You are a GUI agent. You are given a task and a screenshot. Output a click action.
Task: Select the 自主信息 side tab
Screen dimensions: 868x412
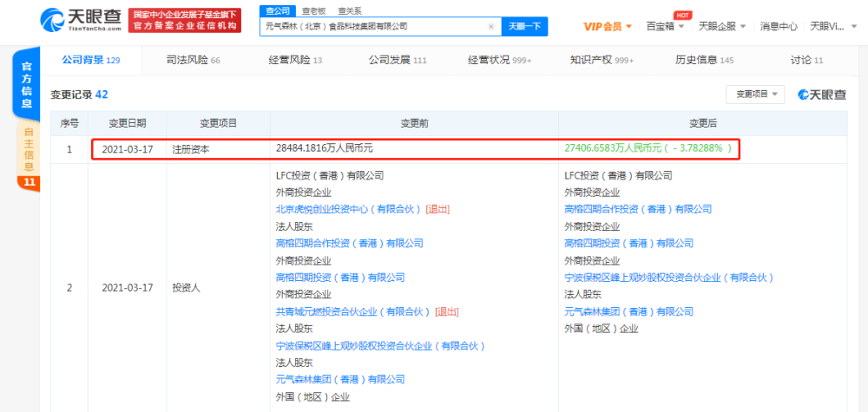[29, 149]
